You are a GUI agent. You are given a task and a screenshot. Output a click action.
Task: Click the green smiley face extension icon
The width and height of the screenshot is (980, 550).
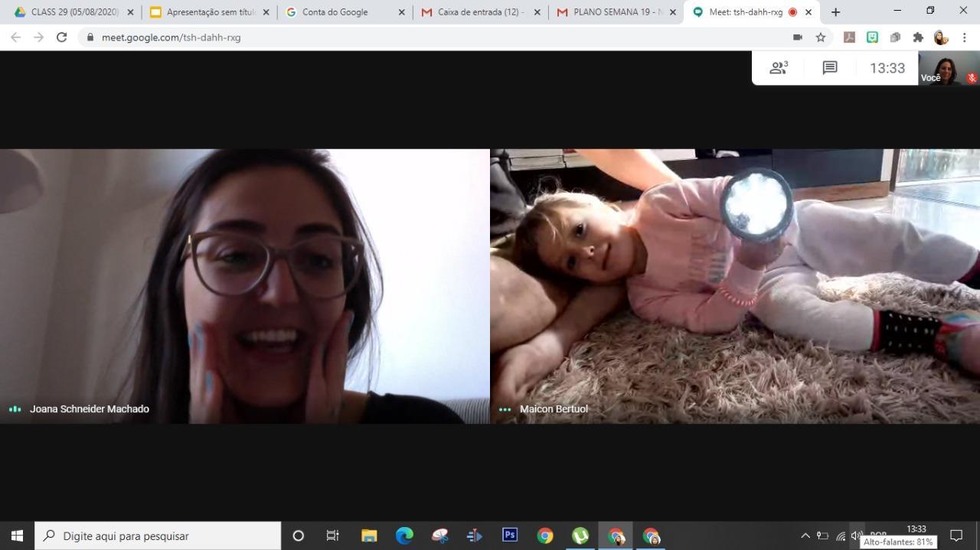click(x=872, y=37)
